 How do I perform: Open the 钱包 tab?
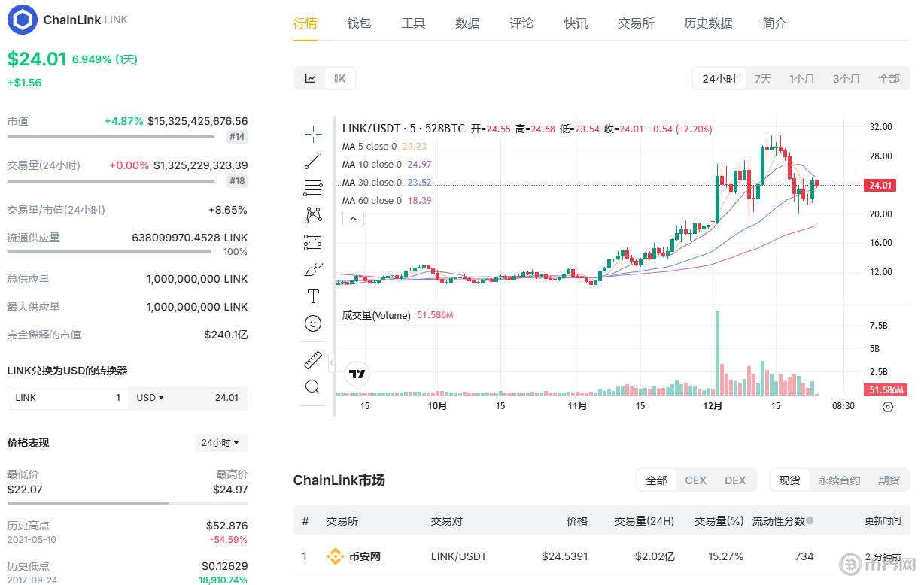(x=359, y=23)
